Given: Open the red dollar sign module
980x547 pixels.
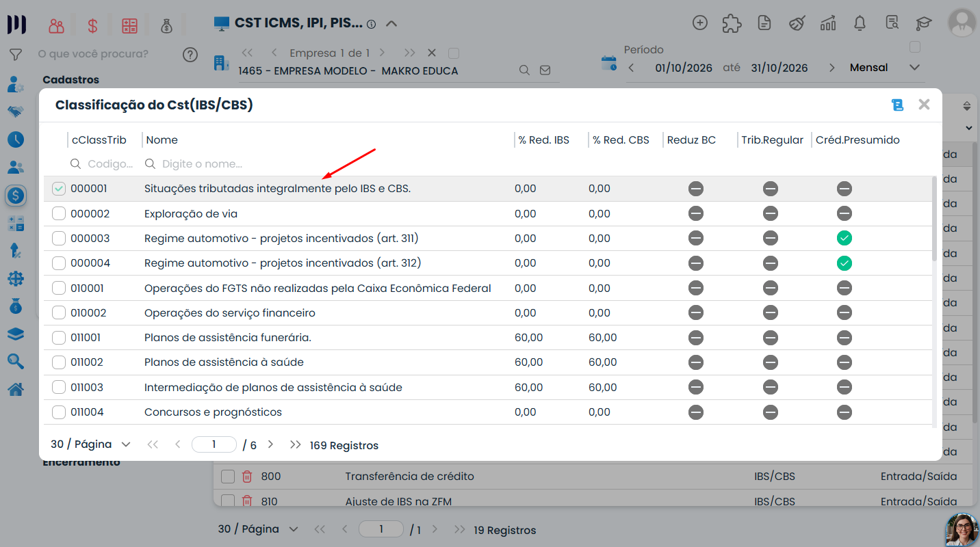Looking at the screenshot, I should (92, 26).
